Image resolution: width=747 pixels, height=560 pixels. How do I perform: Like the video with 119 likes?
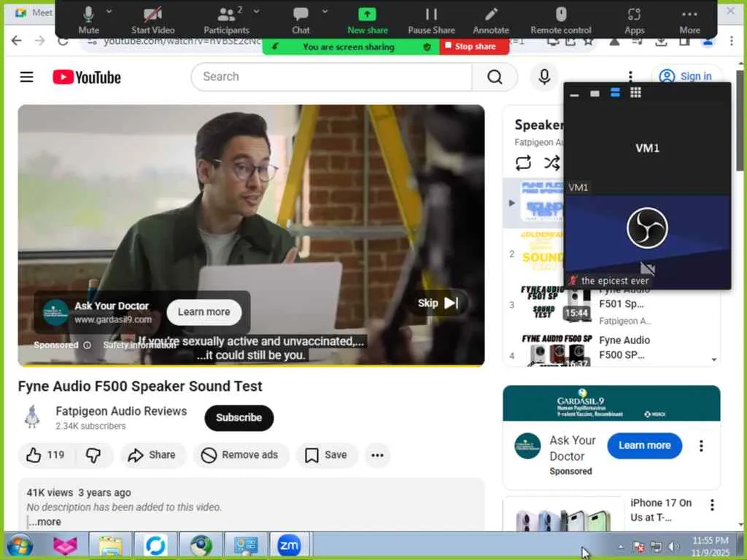[44, 455]
